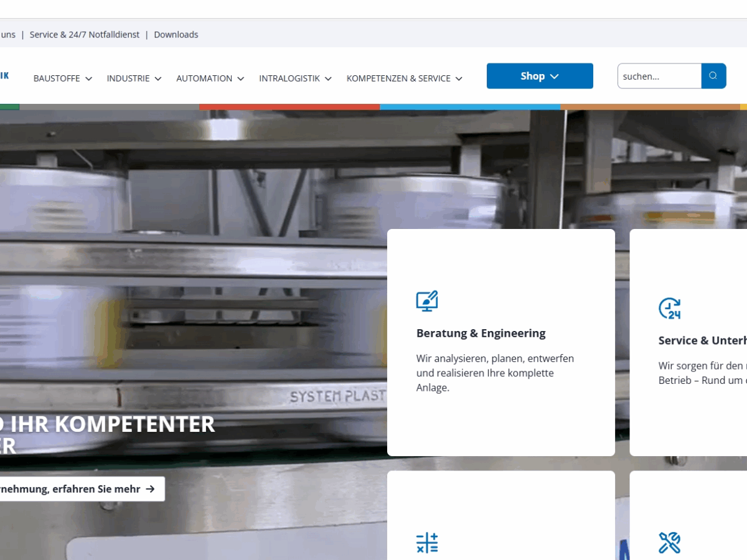
Task: Click the magnifier search button
Action: [713, 76]
